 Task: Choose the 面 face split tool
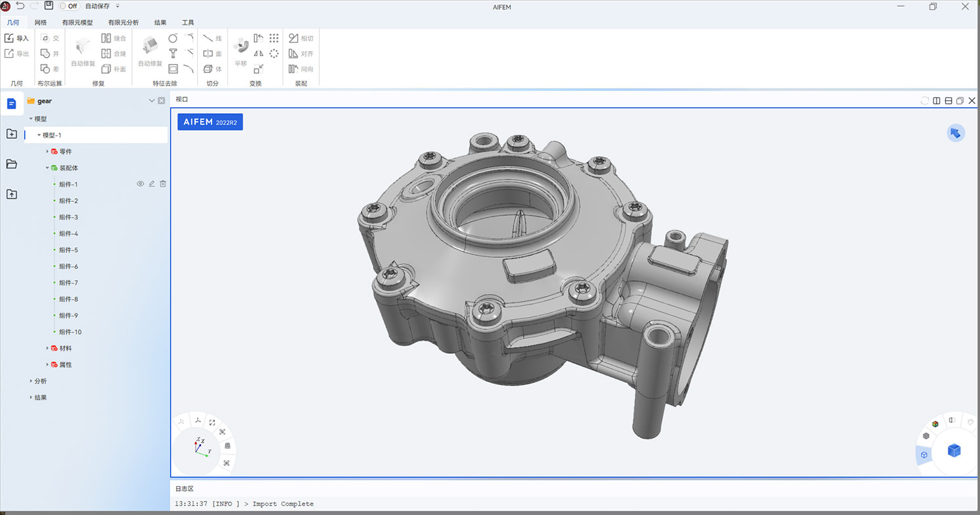point(212,53)
